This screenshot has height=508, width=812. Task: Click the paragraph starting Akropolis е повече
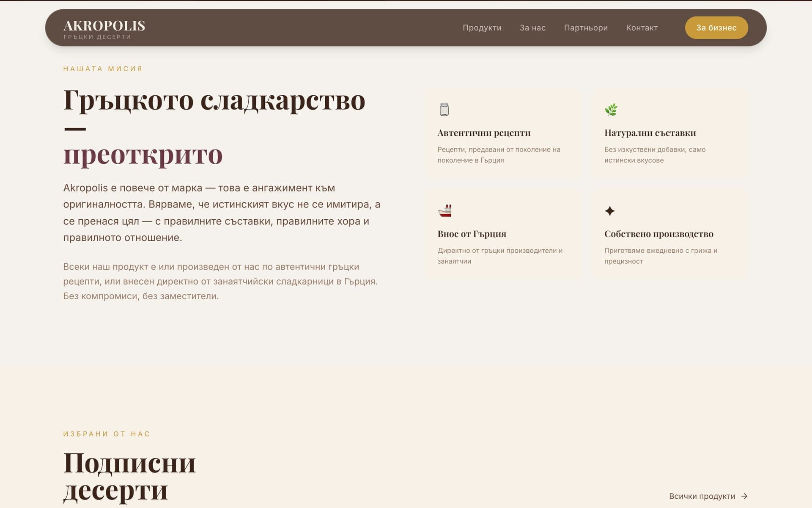coord(222,213)
